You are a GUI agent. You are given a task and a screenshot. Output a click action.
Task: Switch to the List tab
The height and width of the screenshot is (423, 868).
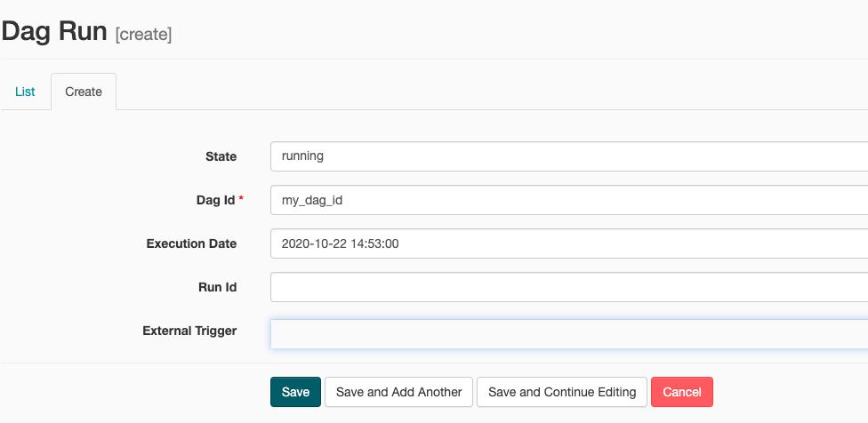click(x=25, y=92)
